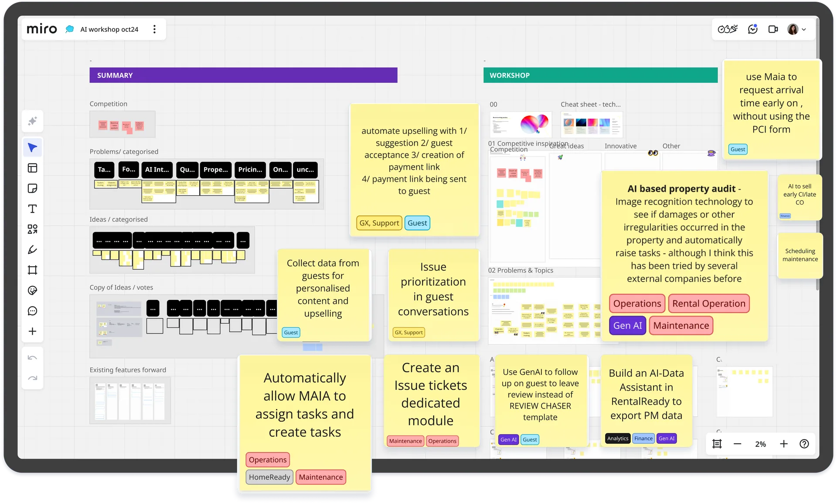Open the Competition frame thumbnail
Viewport: 837px width, 504px height.
122,124
